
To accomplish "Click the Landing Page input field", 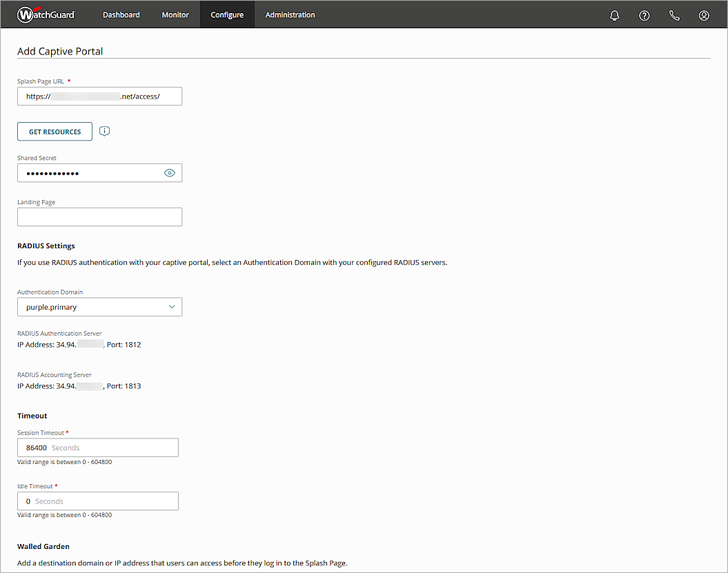I will [x=99, y=217].
